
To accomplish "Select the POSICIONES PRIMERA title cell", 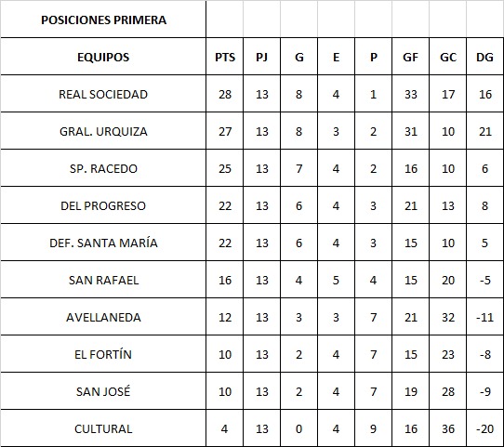I will click(103, 20).
